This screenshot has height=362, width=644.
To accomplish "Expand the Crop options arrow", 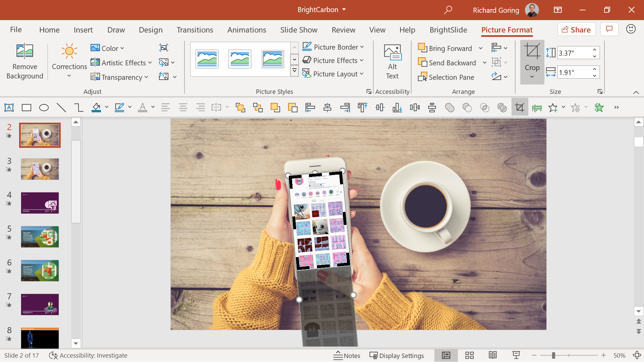I will point(532,77).
